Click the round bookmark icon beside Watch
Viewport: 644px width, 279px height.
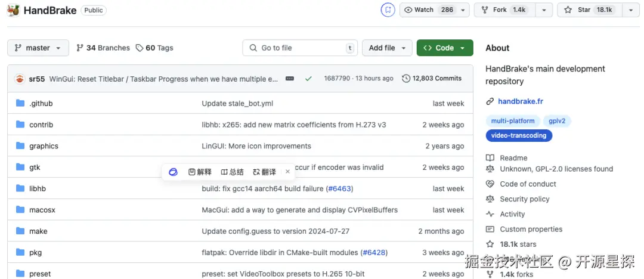click(388, 10)
